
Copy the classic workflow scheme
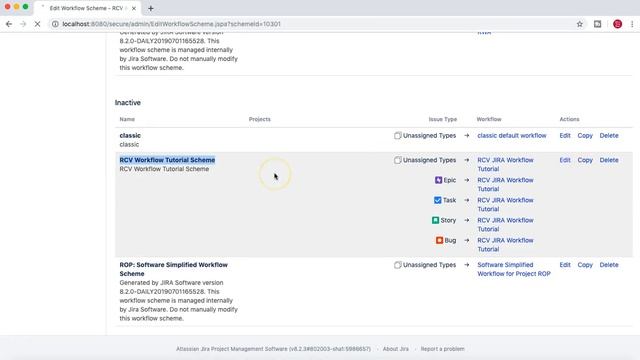click(585, 136)
